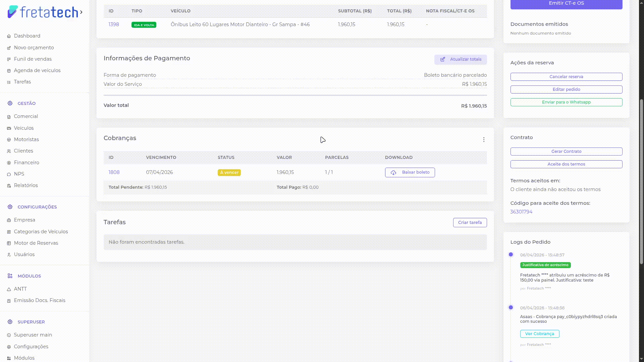Click the Clientes people icon

pos(9,151)
